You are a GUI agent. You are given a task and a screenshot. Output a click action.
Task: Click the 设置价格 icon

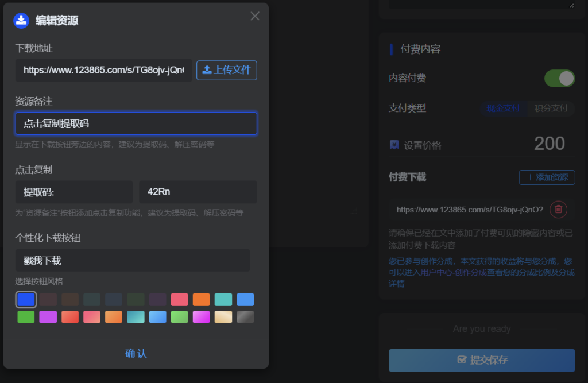click(x=394, y=145)
